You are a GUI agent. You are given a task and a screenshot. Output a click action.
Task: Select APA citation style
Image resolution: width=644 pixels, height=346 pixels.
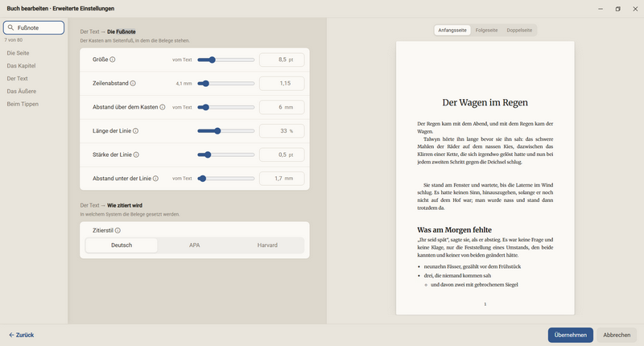194,245
